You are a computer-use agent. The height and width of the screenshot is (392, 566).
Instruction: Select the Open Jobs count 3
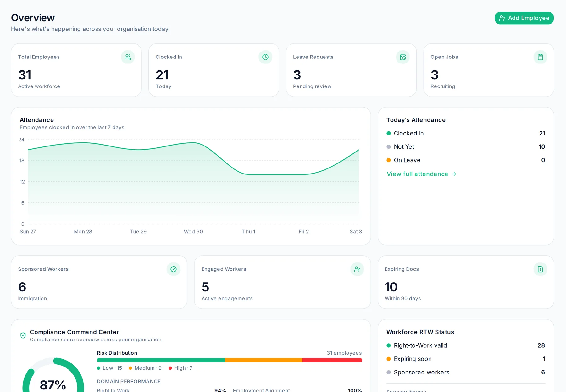pos(435,75)
